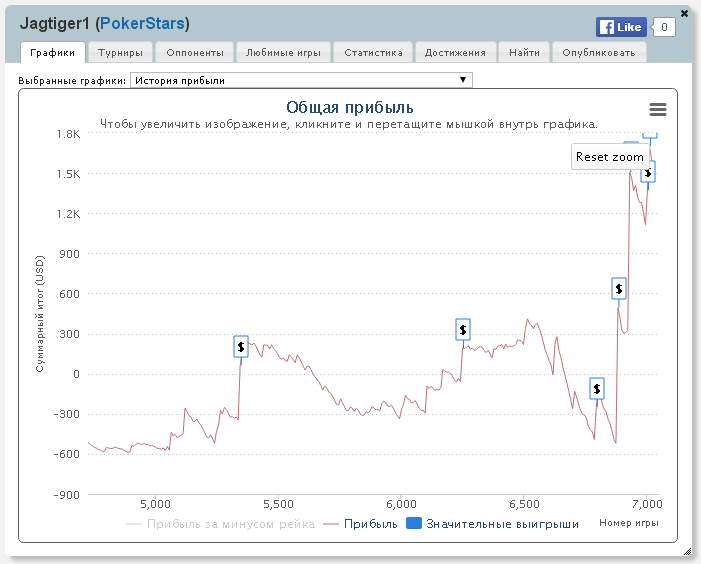
Task: Open the Оппоненты tab
Action: click(195, 52)
